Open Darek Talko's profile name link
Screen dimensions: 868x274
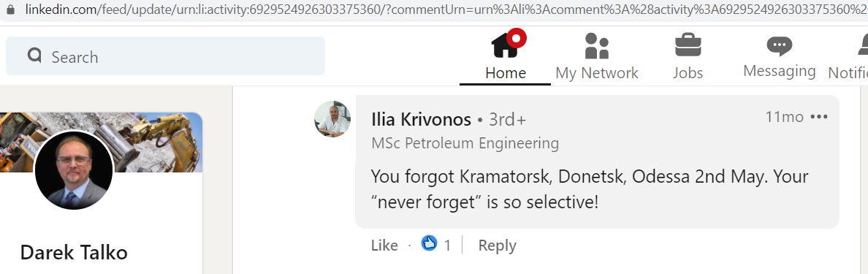point(74,252)
